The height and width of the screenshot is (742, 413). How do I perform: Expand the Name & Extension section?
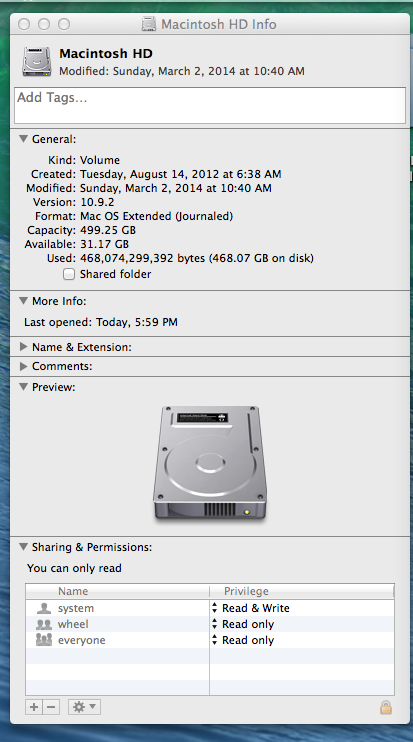click(23, 346)
